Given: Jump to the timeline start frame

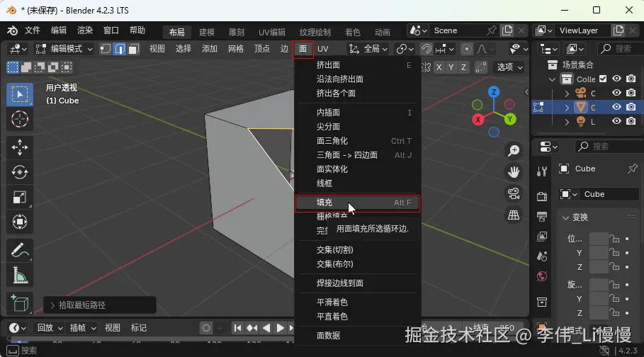Looking at the screenshot, I should click(x=237, y=328).
